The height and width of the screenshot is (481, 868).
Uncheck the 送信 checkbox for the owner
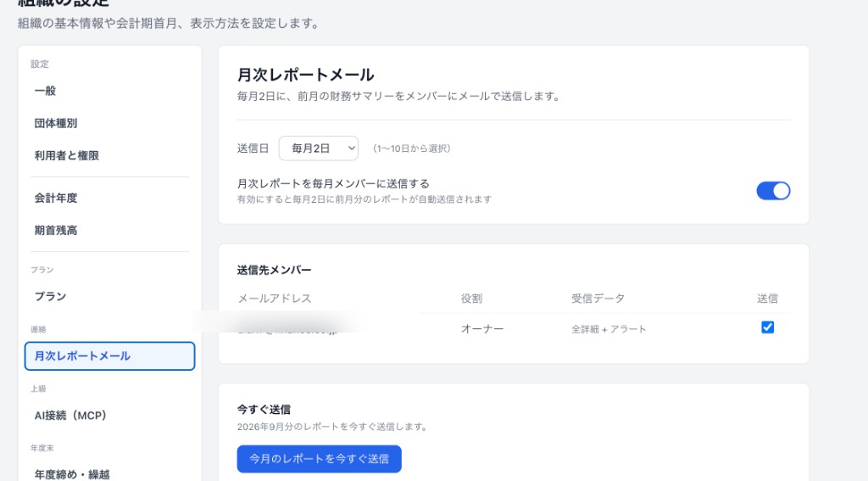[x=767, y=327]
